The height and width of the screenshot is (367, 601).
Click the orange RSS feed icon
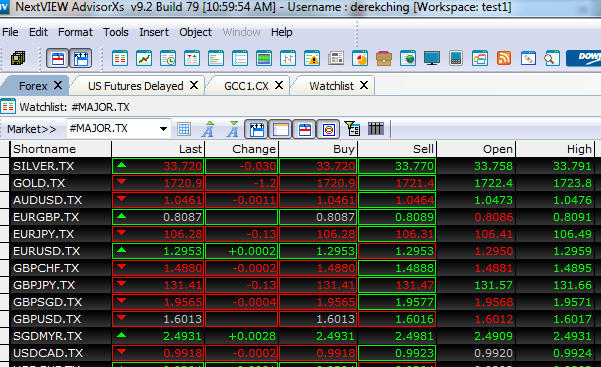point(504,59)
